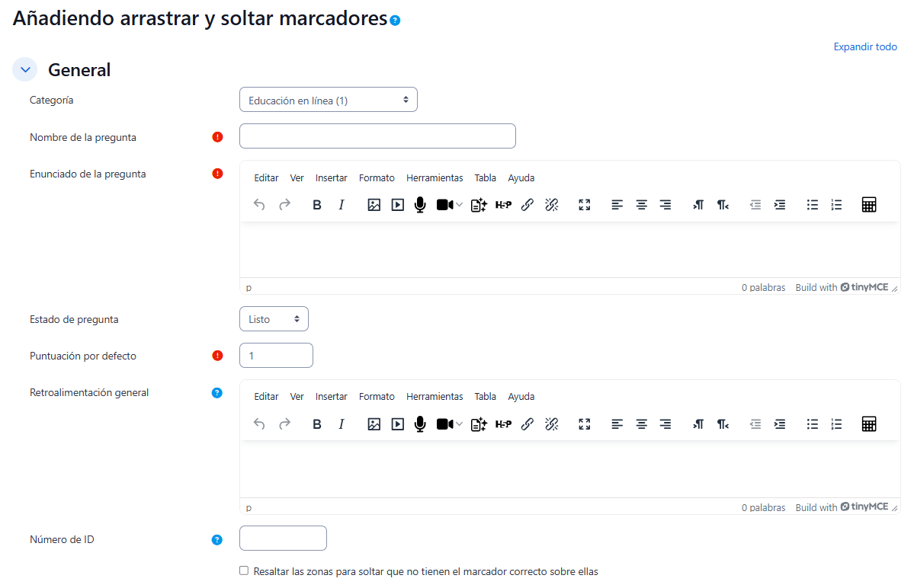The image size is (914, 588).
Task: Open Formato menu in general feedback editor
Action: pyautogui.click(x=377, y=397)
